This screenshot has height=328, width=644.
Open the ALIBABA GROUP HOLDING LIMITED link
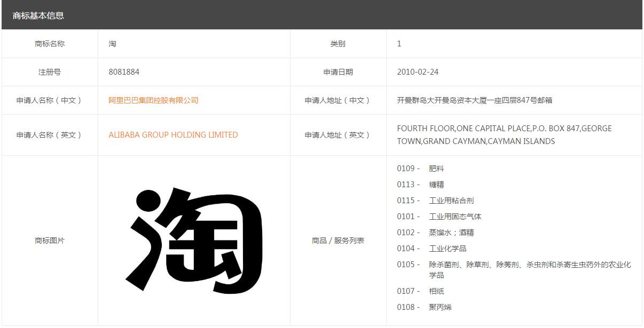[173, 135]
